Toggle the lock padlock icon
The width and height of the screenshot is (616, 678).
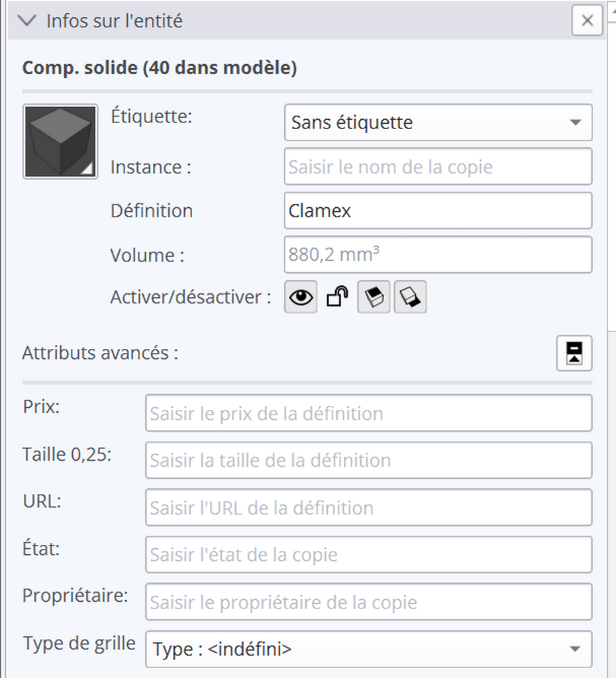click(x=337, y=297)
